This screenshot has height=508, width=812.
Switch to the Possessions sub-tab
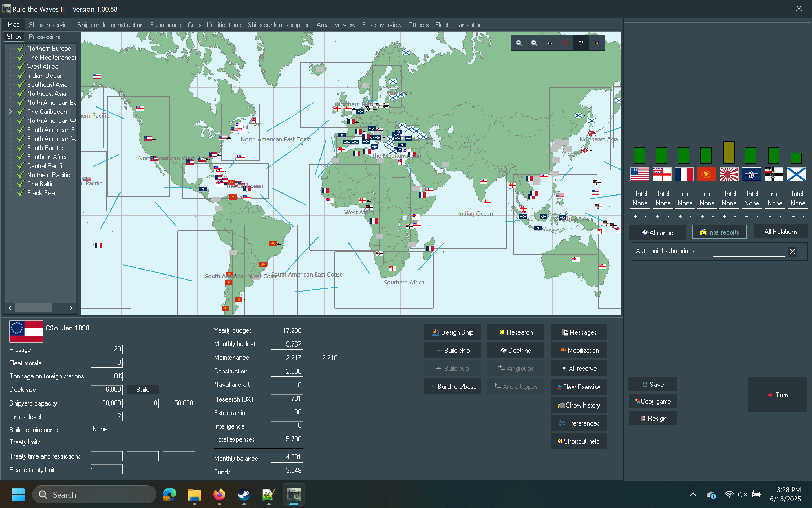coord(45,37)
